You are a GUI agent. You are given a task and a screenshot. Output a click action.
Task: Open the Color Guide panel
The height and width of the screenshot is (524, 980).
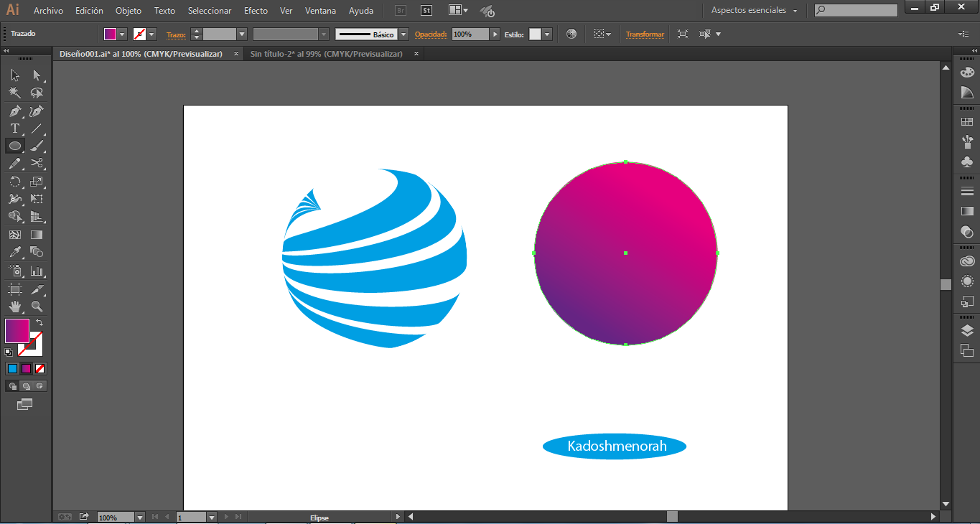point(967,93)
